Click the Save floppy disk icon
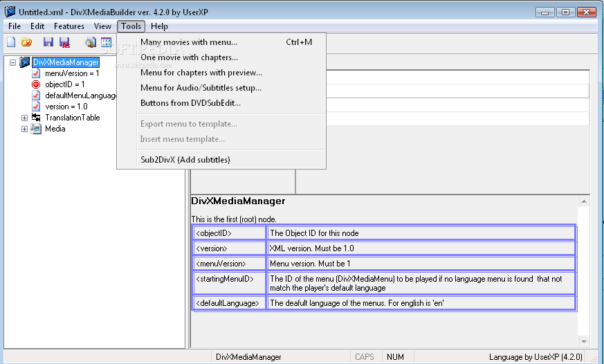604x364 pixels. click(x=48, y=42)
